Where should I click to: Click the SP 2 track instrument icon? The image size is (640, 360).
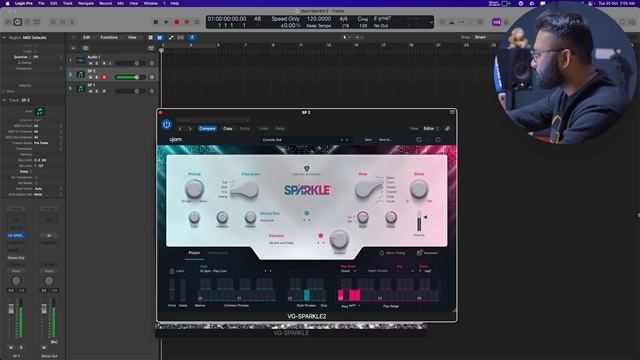click(81, 74)
